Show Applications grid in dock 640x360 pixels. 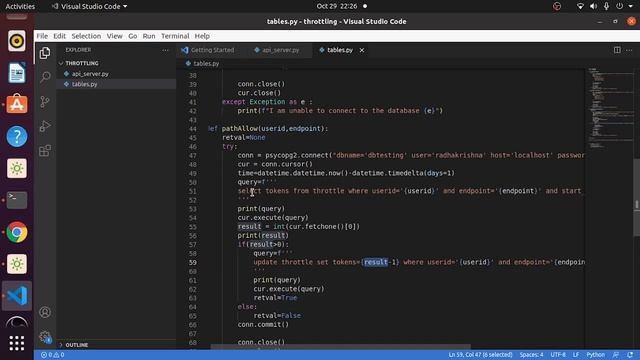click(x=17, y=343)
